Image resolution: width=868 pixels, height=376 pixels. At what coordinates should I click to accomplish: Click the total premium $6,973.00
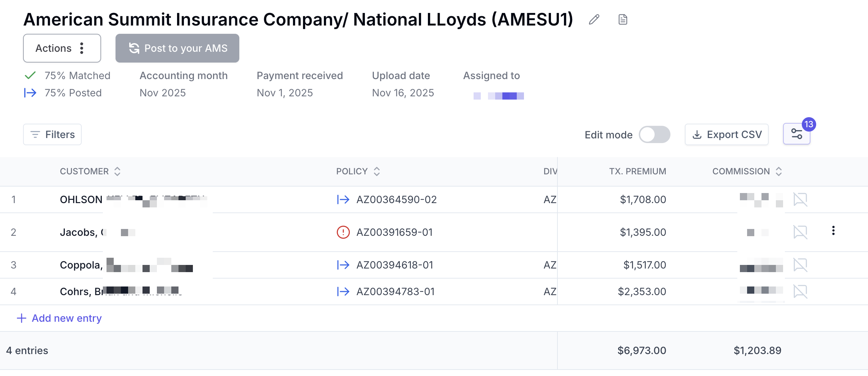(x=642, y=350)
